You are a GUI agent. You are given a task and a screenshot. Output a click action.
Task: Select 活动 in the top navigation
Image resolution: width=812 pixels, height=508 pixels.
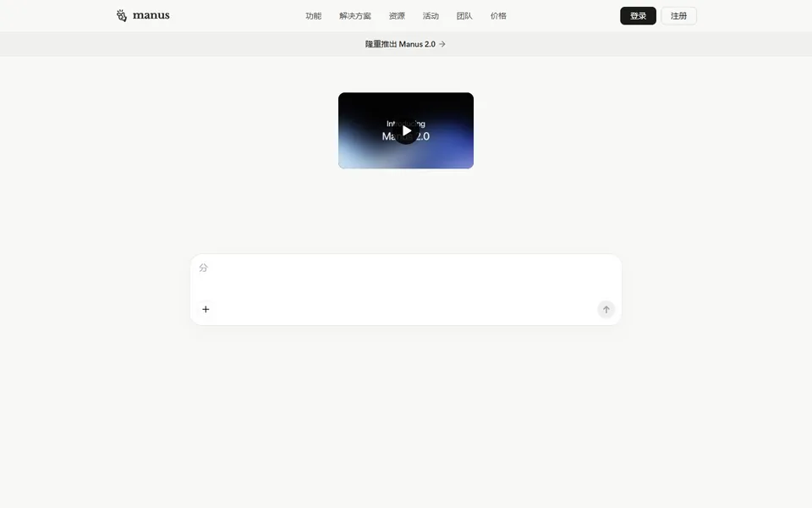[x=431, y=16]
